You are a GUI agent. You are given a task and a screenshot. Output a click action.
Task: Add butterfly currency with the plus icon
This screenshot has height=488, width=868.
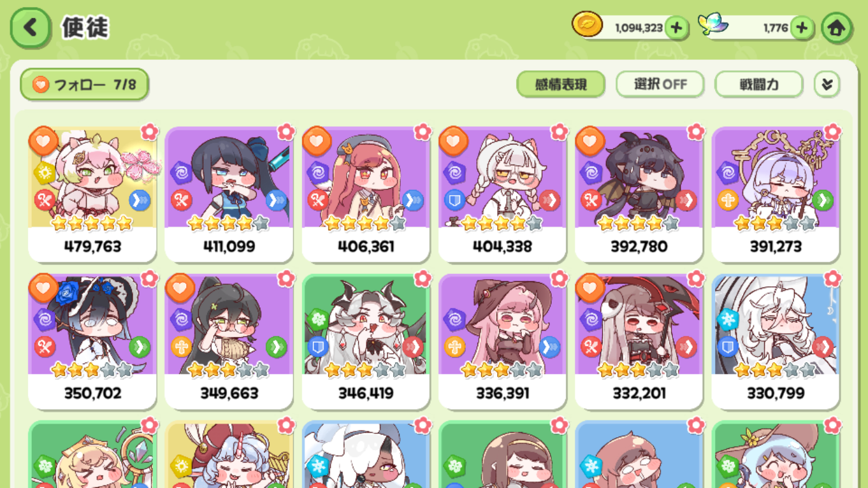click(802, 28)
